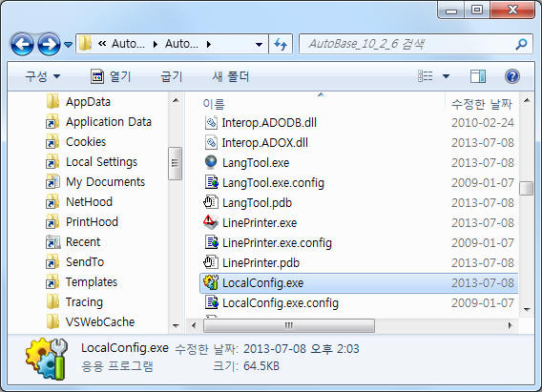Click the 굽기 burn button

171,76
